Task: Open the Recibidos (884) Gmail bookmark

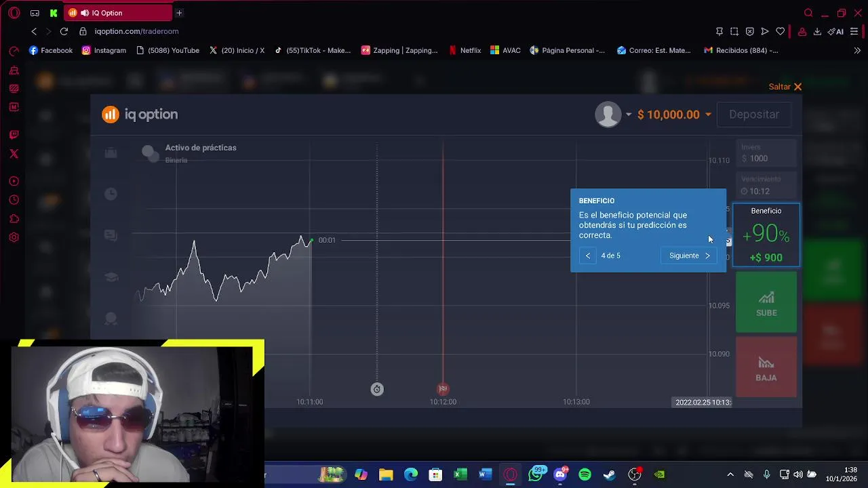Action: 741,50
